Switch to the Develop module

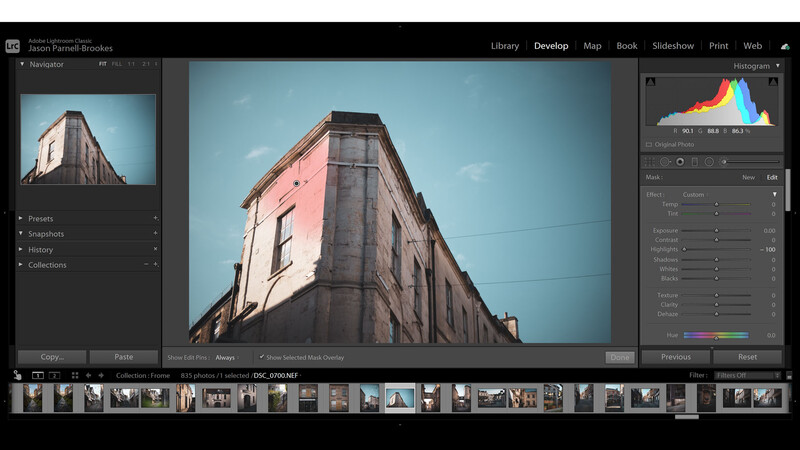(551, 46)
